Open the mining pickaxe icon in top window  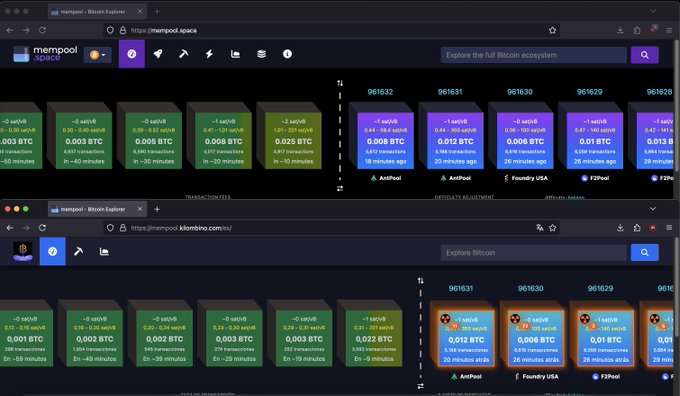pos(183,54)
